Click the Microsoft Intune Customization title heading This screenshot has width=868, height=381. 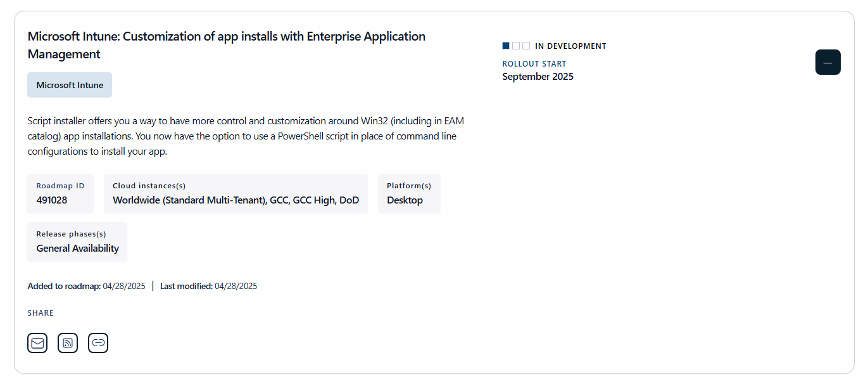coord(227,45)
